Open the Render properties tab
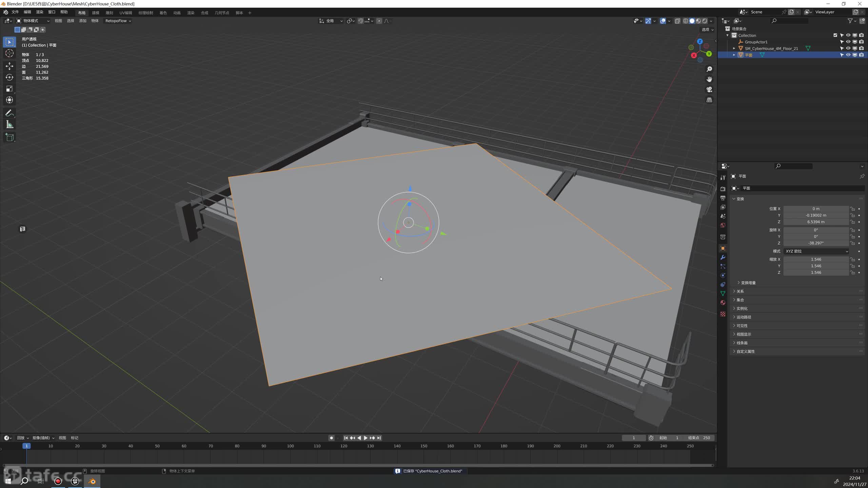The height and width of the screenshot is (488, 868). tap(723, 189)
